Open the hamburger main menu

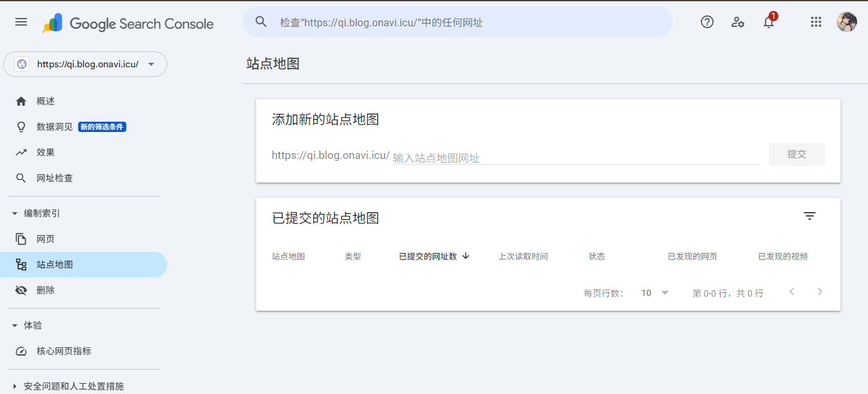(x=21, y=22)
